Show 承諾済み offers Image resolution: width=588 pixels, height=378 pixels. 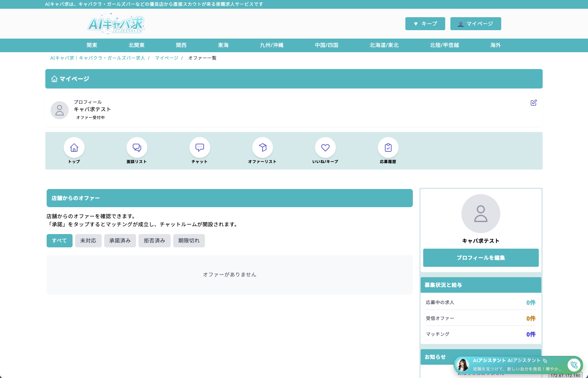[120, 241]
